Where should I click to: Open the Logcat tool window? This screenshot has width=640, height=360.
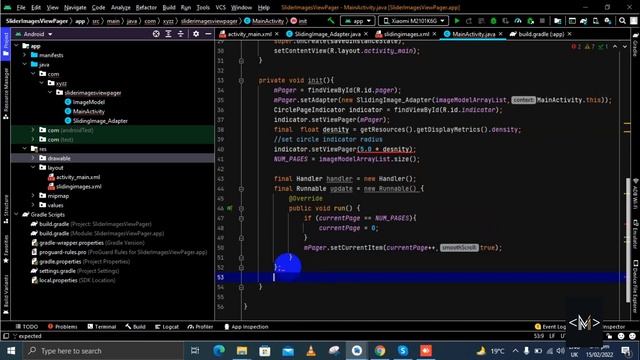167,327
